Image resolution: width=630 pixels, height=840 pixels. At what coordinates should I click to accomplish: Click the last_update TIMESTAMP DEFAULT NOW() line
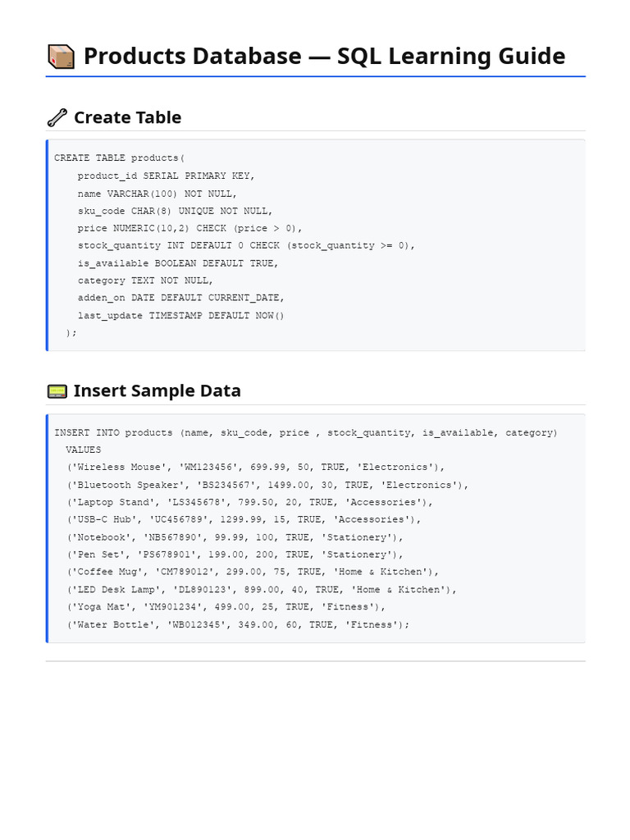pos(181,316)
